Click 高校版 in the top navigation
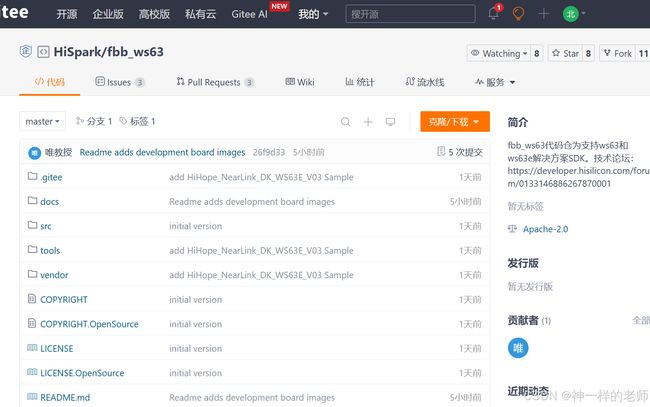The image size is (650, 407). point(154,15)
